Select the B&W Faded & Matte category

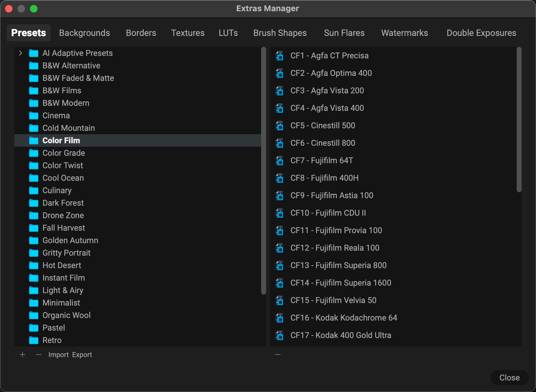tap(138, 78)
